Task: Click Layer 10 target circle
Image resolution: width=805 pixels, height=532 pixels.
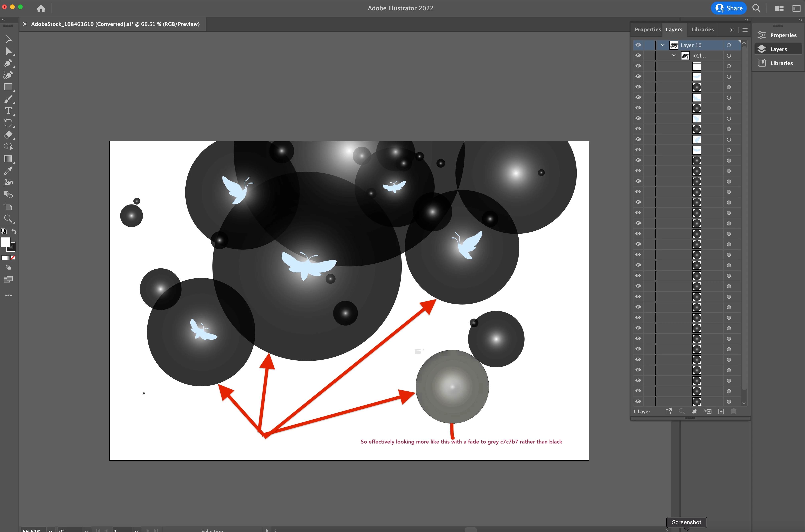Action: 729,45
